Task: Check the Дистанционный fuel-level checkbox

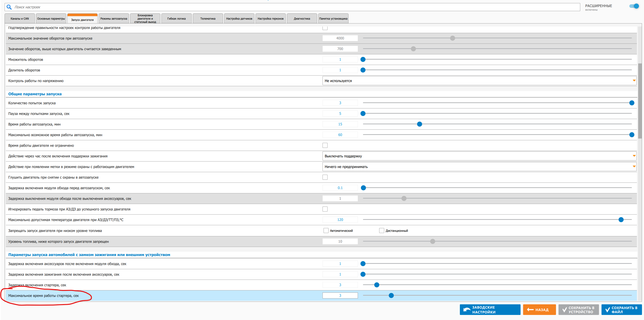Action: (x=382, y=231)
